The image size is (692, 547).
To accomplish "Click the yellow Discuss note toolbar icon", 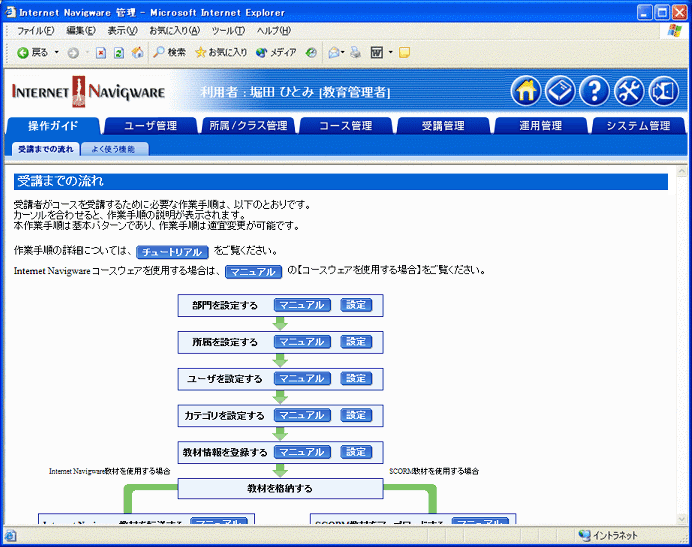I will (404, 53).
